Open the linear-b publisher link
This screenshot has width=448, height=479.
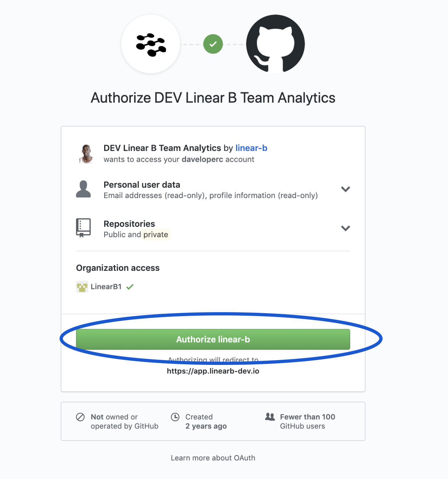click(x=251, y=148)
